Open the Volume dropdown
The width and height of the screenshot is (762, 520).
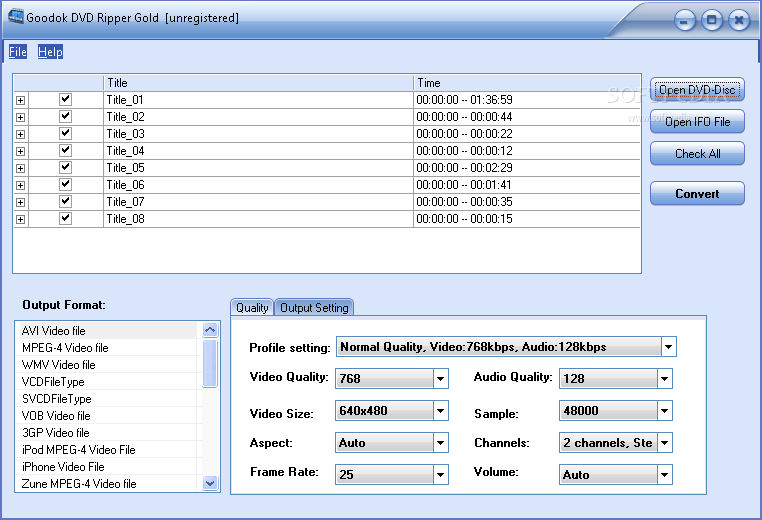pyautogui.click(x=664, y=475)
